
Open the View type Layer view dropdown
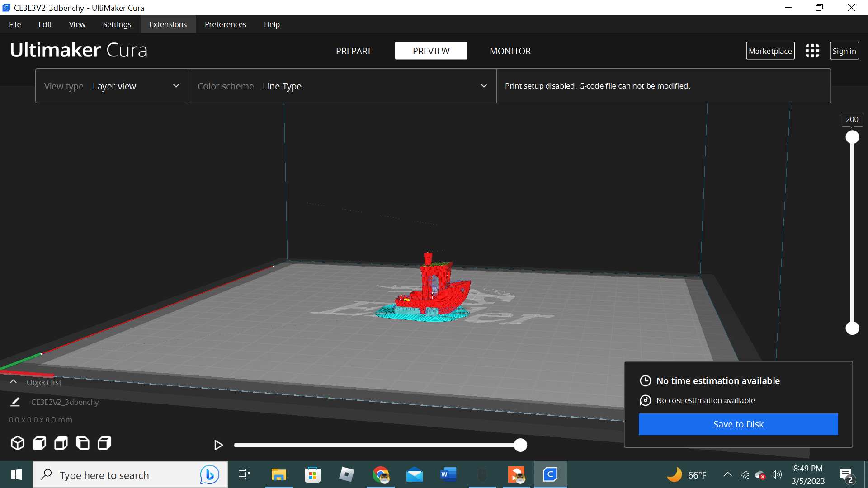click(112, 86)
